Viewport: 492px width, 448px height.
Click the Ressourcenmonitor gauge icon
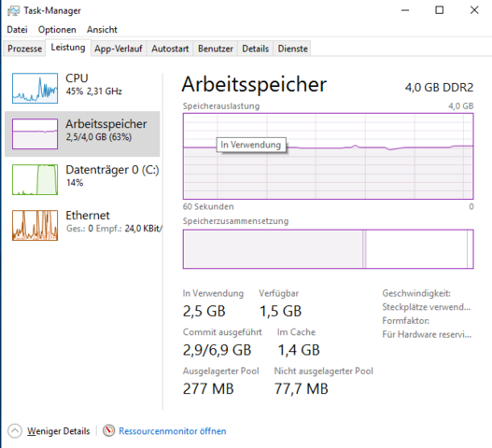point(108,430)
